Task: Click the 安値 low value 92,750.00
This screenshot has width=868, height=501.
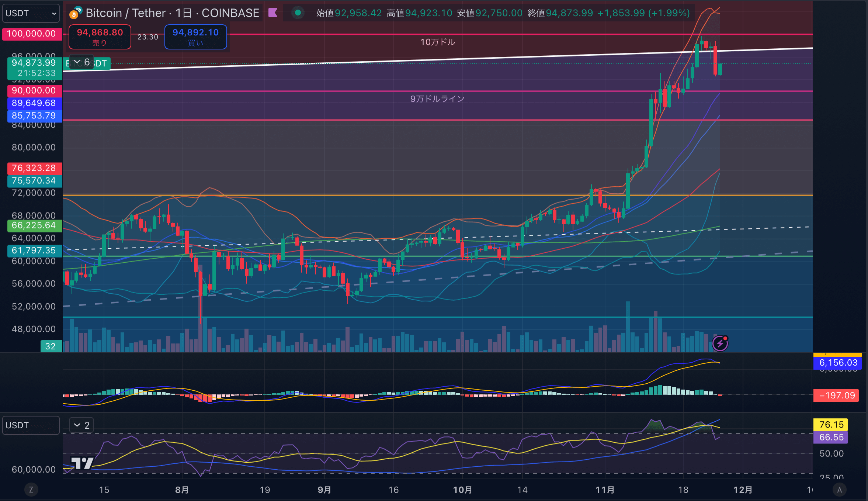Action: (499, 13)
